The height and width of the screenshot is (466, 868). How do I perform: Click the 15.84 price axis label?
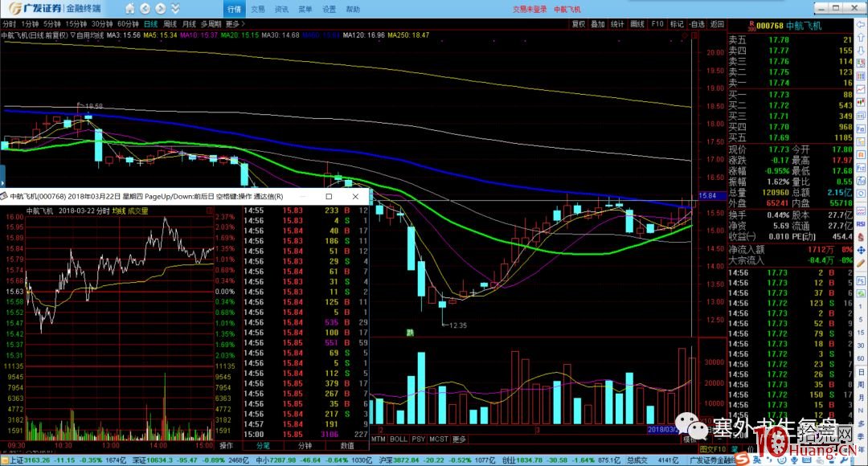707,196
